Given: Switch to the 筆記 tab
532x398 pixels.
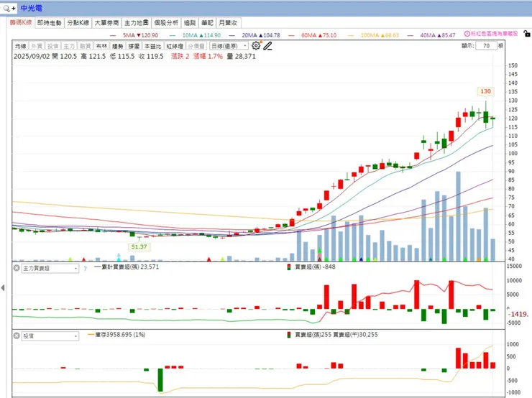Looking at the screenshot, I should click(207, 23).
